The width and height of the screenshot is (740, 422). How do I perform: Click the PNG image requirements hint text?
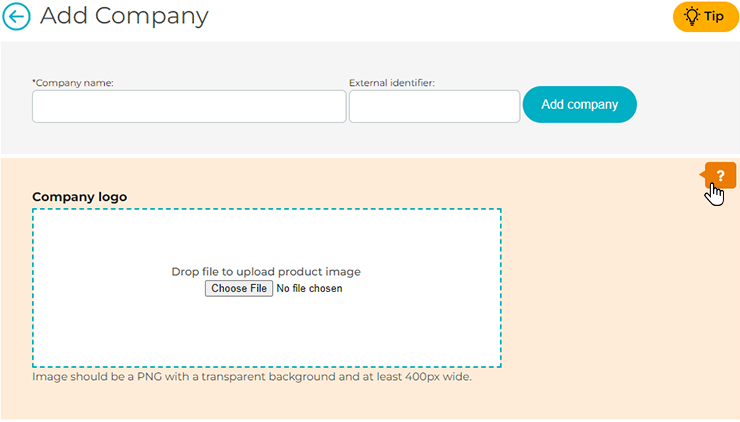coord(251,378)
